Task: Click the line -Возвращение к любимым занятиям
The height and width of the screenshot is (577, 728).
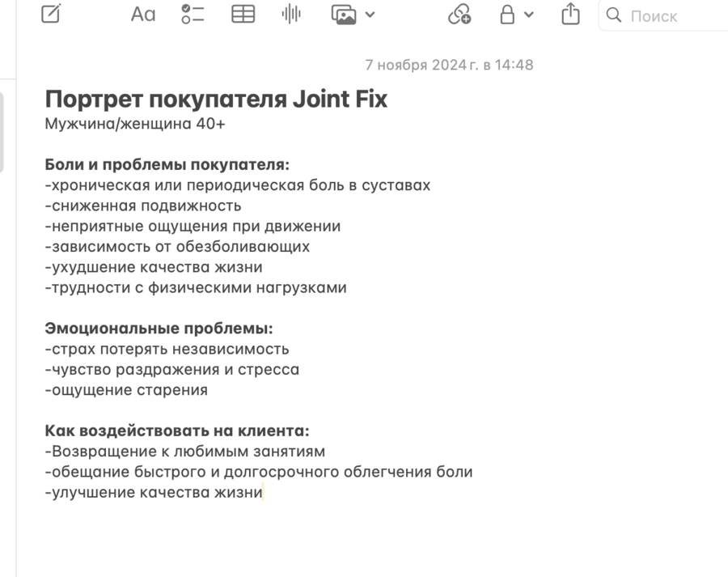Action: click(185, 451)
